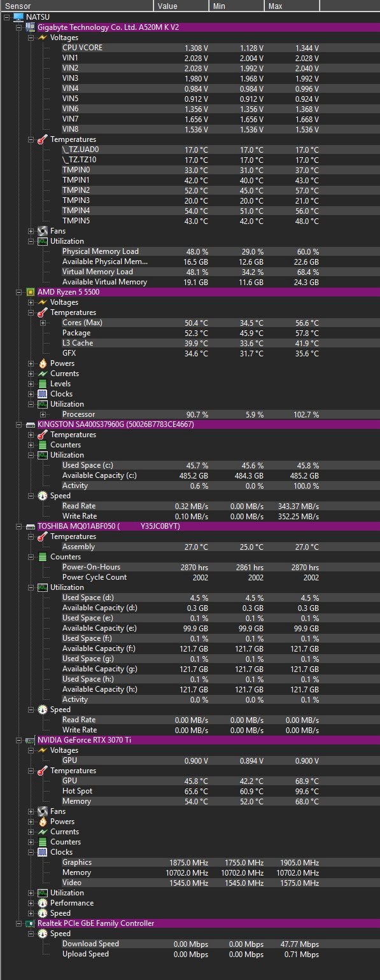Click the fan icon under Gigabyte motherboard
380x980 pixels.
tap(43, 231)
